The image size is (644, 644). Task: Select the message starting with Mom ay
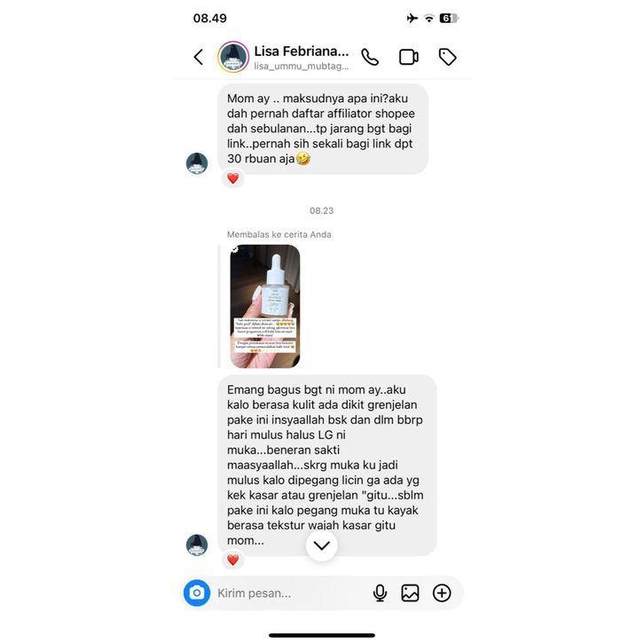point(323,129)
